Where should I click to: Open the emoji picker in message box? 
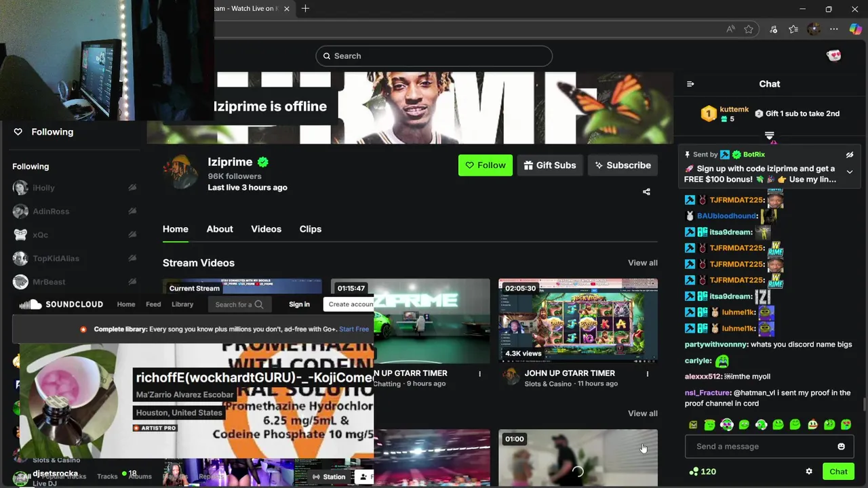coord(842,447)
